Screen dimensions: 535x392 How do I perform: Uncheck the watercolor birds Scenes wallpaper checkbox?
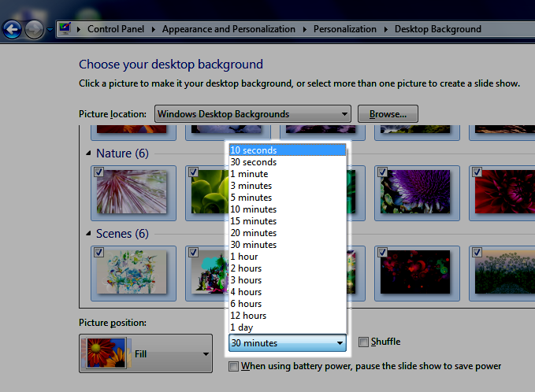pyautogui.click(x=98, y=252)
